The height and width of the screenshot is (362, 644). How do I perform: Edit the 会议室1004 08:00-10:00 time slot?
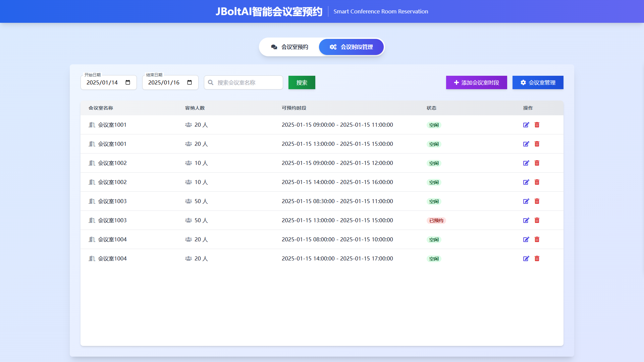(x=526, y=239)
